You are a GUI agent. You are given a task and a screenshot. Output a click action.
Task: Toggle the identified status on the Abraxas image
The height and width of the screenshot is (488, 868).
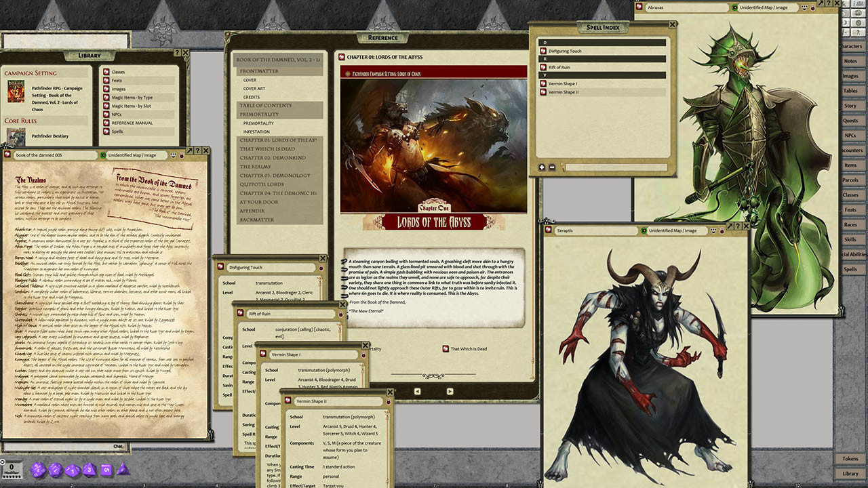click(x=735, y=7)
